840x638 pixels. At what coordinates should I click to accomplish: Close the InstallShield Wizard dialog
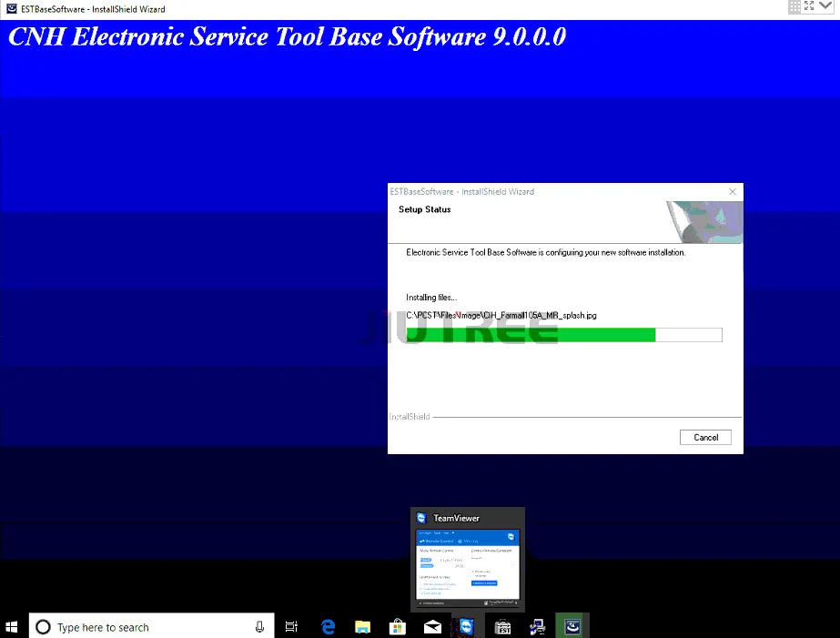click(x=733, y=191)
